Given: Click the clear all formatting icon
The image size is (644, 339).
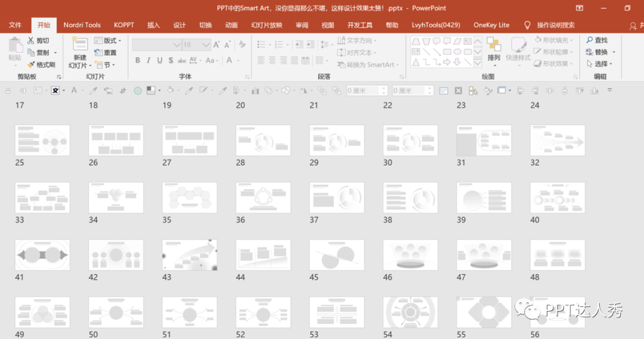Looking at the screenshot, I should pyautogui.click(x=242, y=44).
